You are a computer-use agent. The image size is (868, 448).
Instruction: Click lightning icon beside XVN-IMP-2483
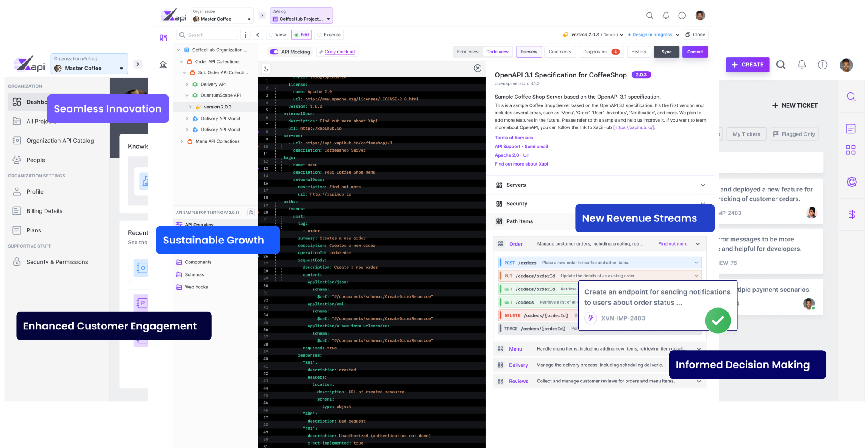pos(591,318)
